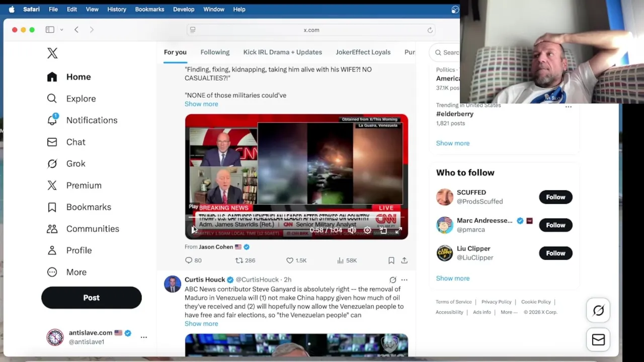Open Terms of Service link

point(454,302)
